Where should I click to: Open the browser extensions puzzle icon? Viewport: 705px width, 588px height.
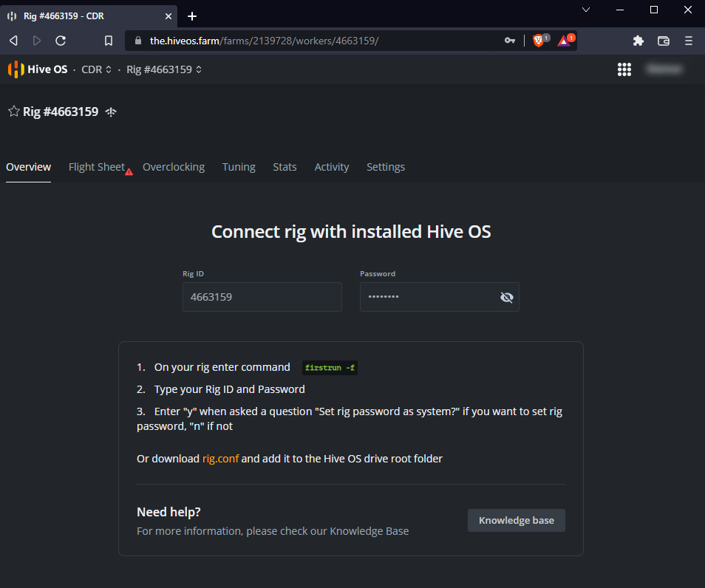[638, 41]
